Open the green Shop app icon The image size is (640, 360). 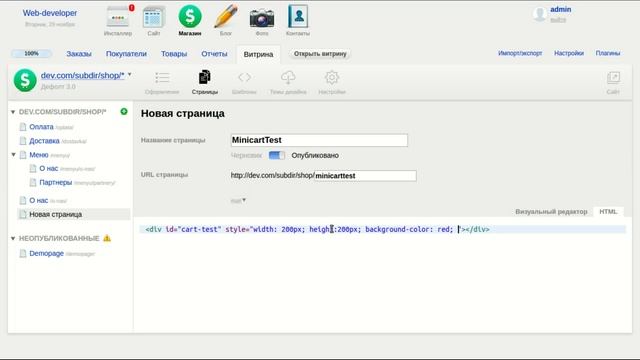(x=190, y=16)
